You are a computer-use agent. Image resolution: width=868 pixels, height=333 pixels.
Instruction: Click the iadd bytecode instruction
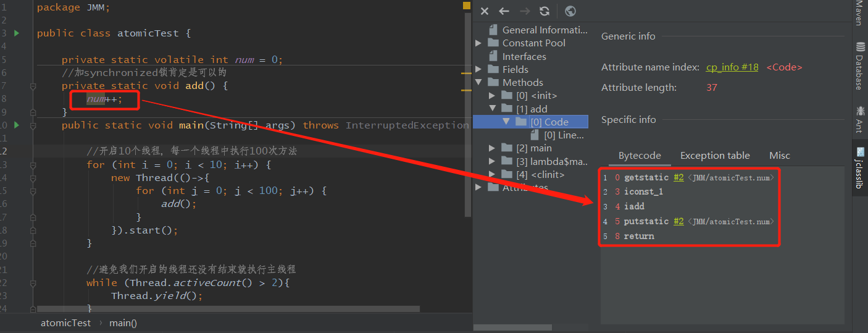[x=633, y=206]
